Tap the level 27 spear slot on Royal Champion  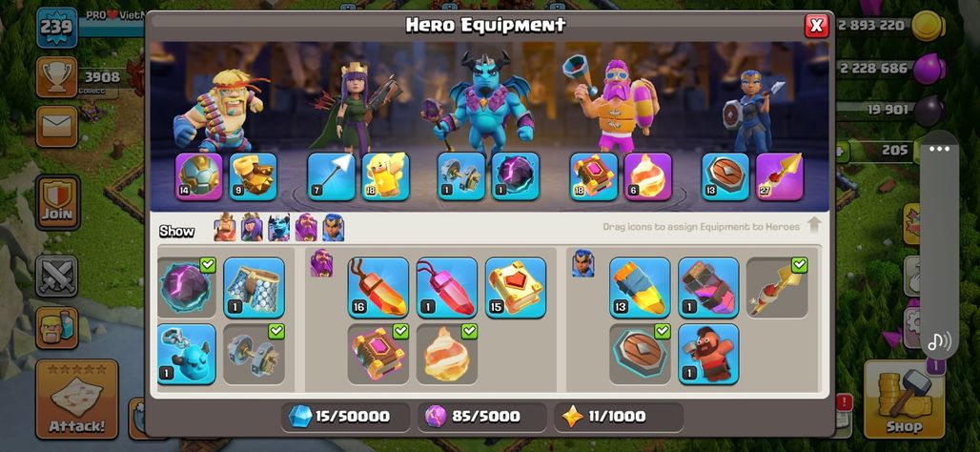(x=780, y=177)
